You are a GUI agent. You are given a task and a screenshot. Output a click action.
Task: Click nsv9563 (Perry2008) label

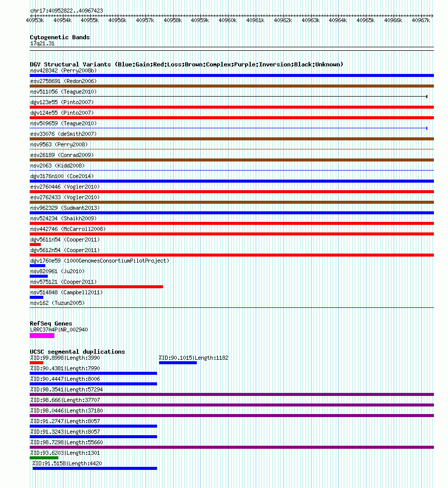point(59,145)
